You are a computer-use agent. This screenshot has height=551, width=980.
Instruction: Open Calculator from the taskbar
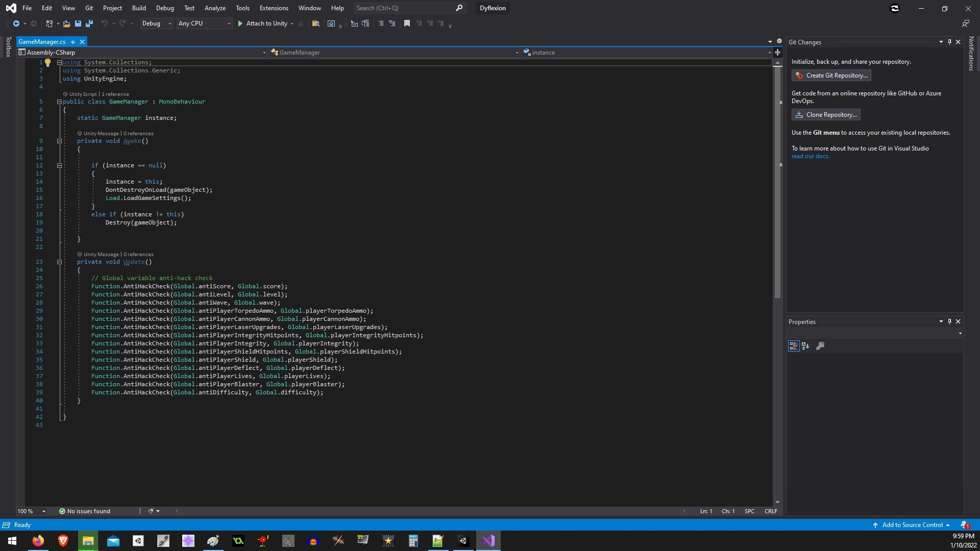413,541
